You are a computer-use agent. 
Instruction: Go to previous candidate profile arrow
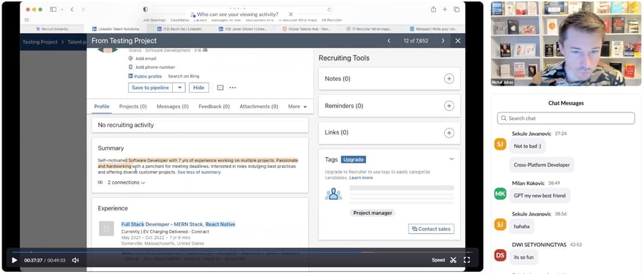pos(389,41)
